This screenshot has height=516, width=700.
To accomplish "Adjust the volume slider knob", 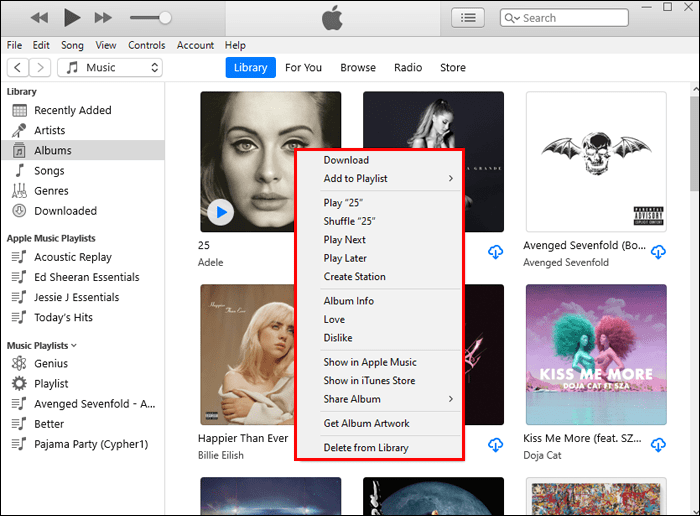I will coord(165,18).
